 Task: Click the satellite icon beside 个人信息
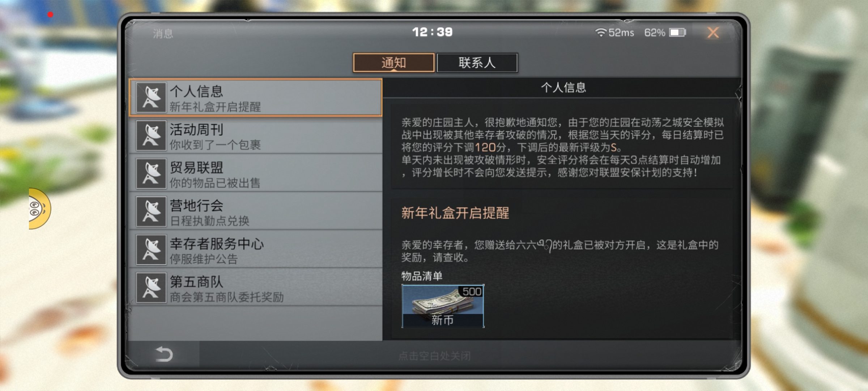tap(151, 98)
